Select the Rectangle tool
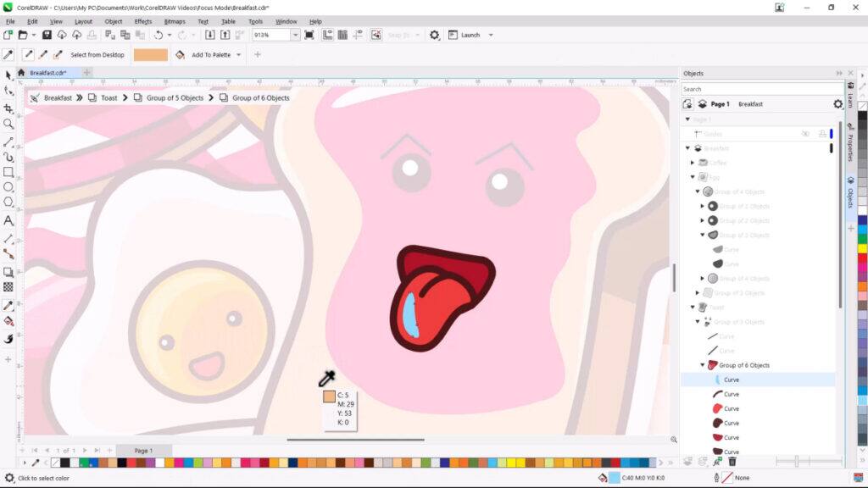 [8, 169]
